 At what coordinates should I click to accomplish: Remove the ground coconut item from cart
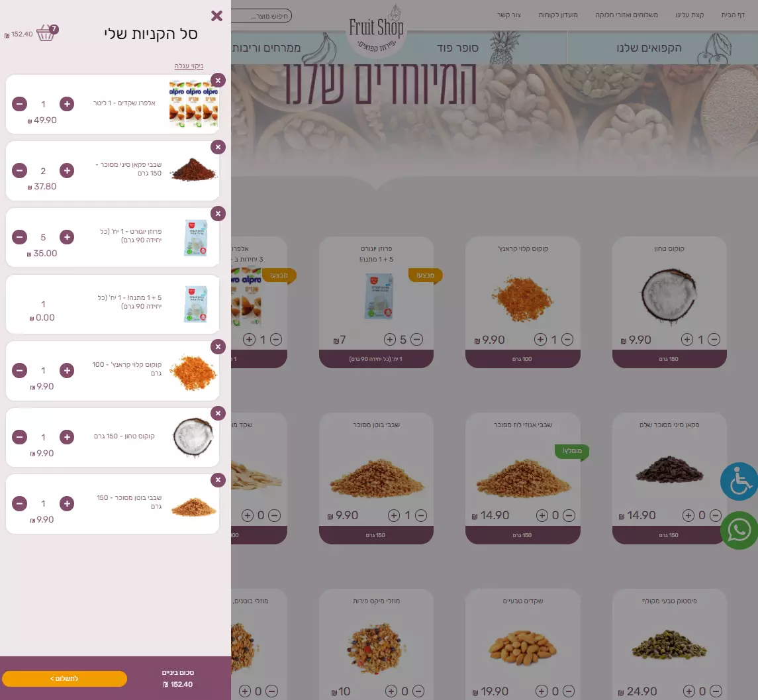tap(218, 413)
